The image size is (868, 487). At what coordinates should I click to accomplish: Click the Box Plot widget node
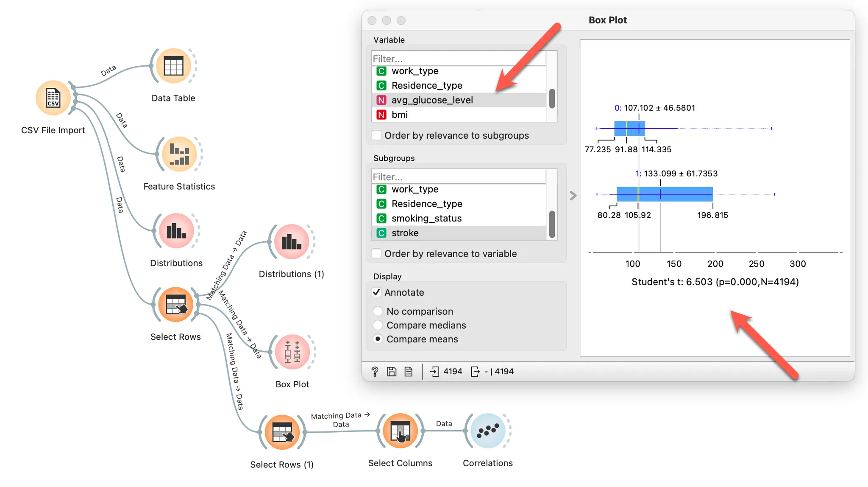292,352
